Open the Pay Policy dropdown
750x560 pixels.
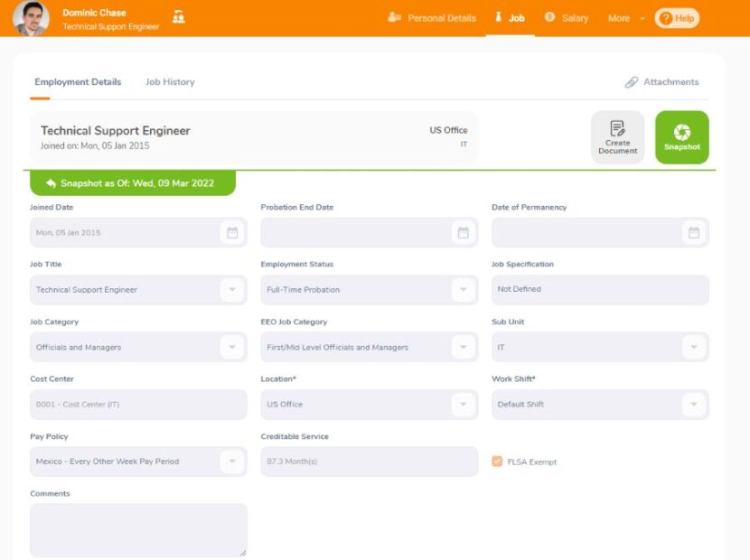point(233,461)
